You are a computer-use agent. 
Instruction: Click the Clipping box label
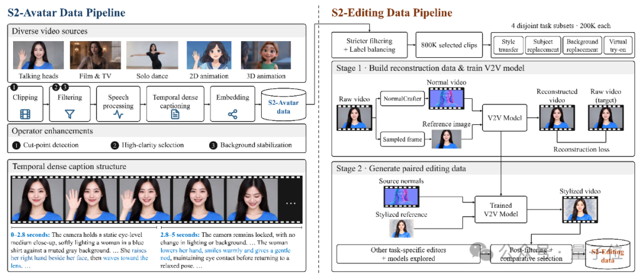point(26,98)
